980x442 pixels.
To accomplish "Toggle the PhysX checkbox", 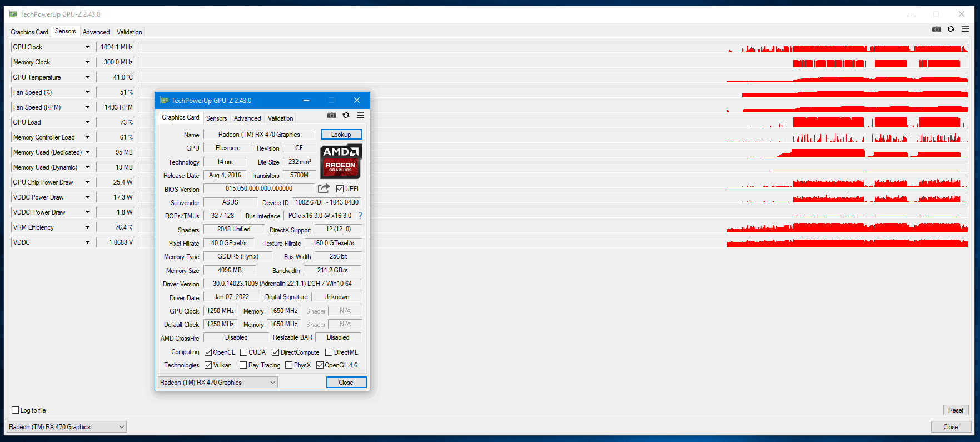I will [289, 365].
